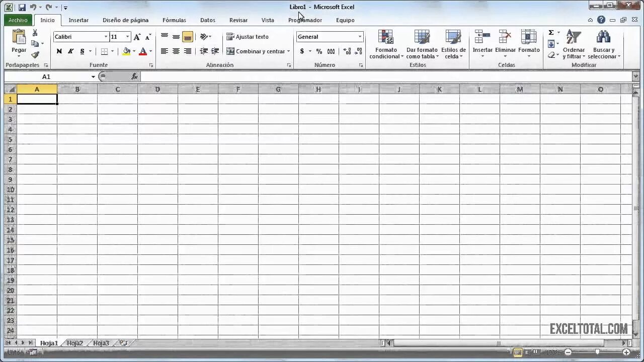Click Combinar y centrar button
644x362 pixels.
pyautogui.click(x=256, y=51)
